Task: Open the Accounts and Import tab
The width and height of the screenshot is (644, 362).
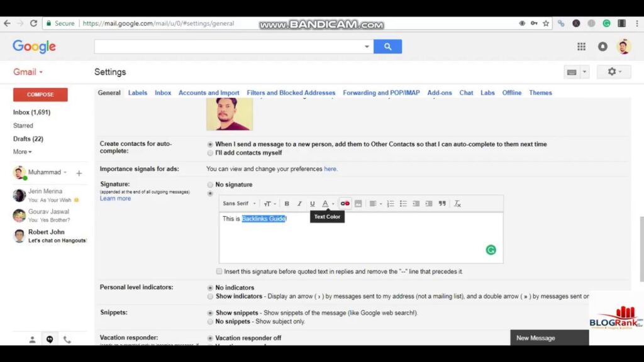Action: [x=209, y=93]
